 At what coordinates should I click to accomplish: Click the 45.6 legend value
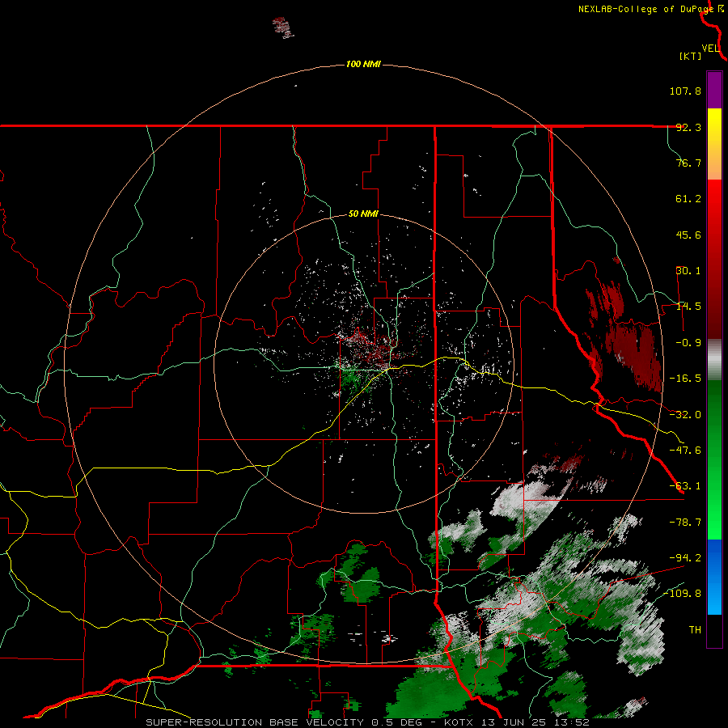688,235
